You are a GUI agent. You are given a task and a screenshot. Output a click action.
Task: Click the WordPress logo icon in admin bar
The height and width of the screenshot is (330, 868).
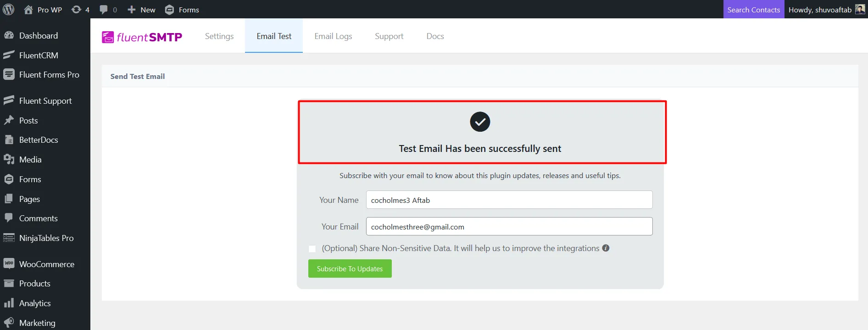click(9, 9)
